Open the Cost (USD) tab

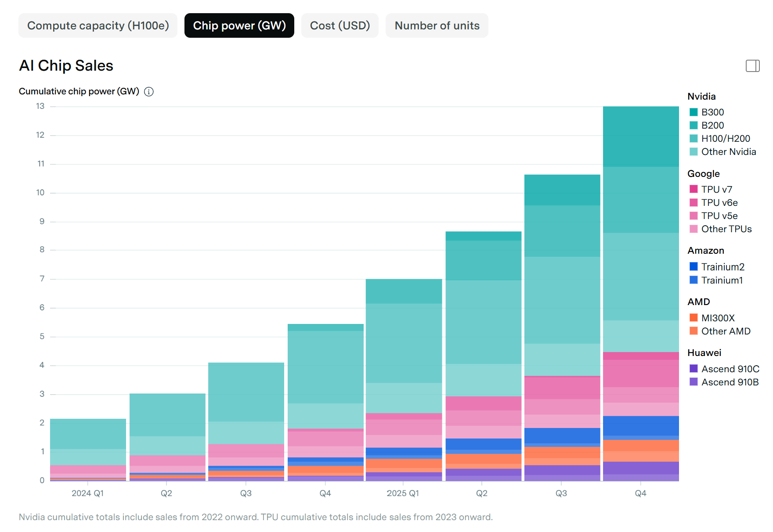[x=340, y=25]
